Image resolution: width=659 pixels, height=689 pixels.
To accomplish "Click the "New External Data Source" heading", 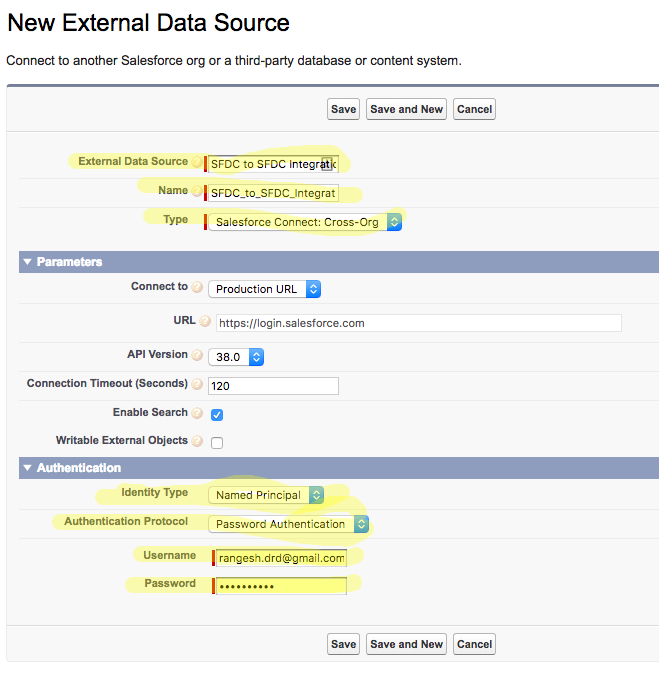I will 148,23.
